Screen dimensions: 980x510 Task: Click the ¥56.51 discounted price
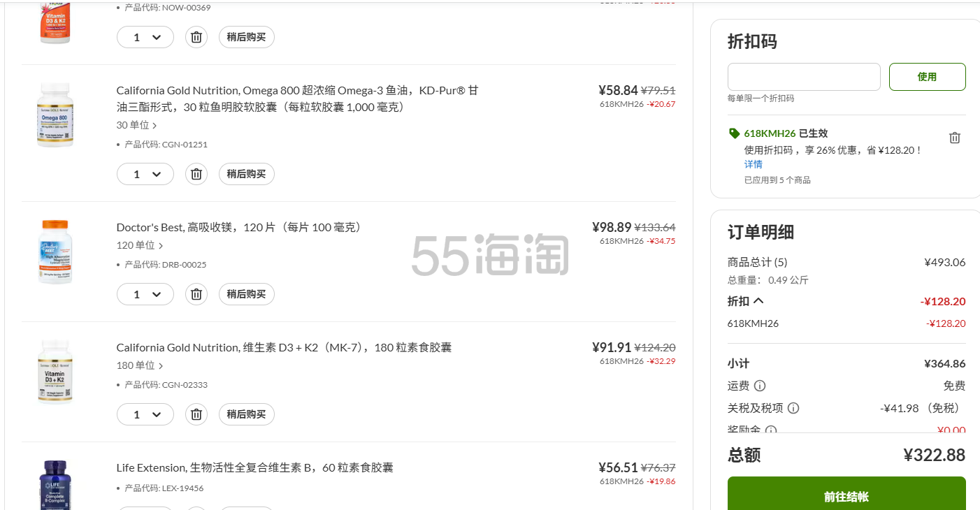click(618, 467)
